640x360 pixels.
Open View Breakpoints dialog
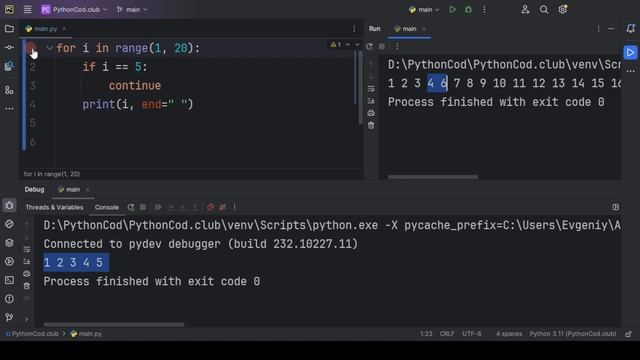[210, 207]
